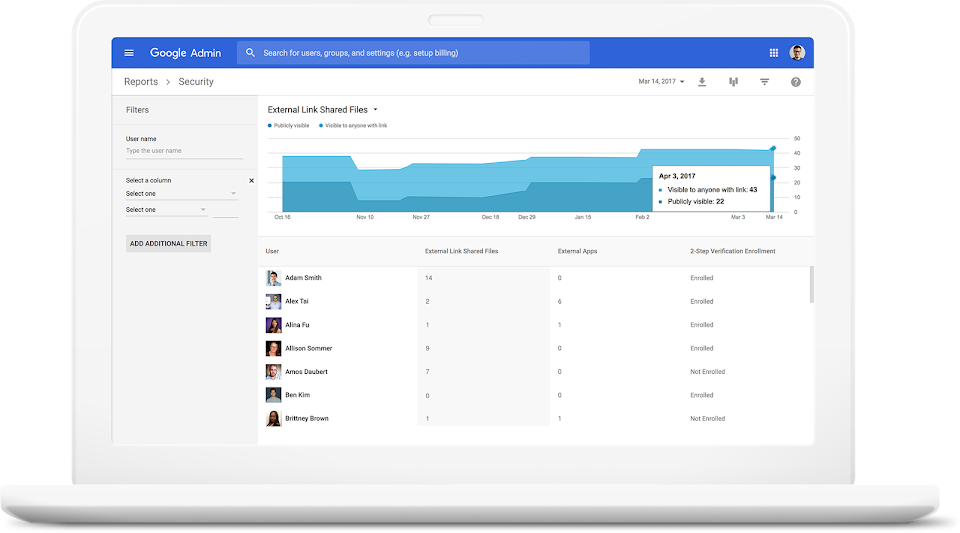Image resolution: width=960 pixels, height=533 pixels.
Task: Click the user table scrollbar
Action: 812,285
